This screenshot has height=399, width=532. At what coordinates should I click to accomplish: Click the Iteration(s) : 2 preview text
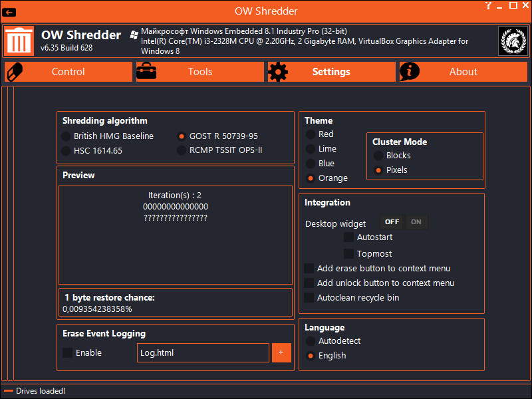(x=175, y=196)
